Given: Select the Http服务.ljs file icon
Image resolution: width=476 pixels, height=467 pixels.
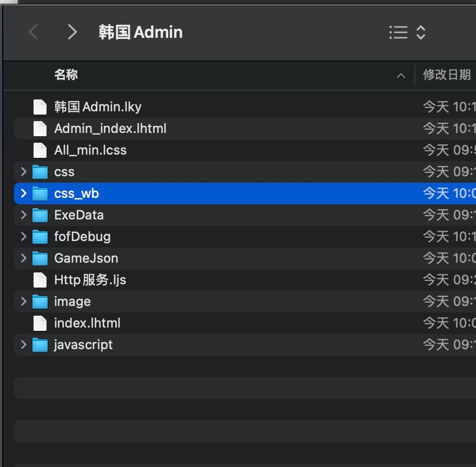Looking at the screenshot, I should [40, 280].
